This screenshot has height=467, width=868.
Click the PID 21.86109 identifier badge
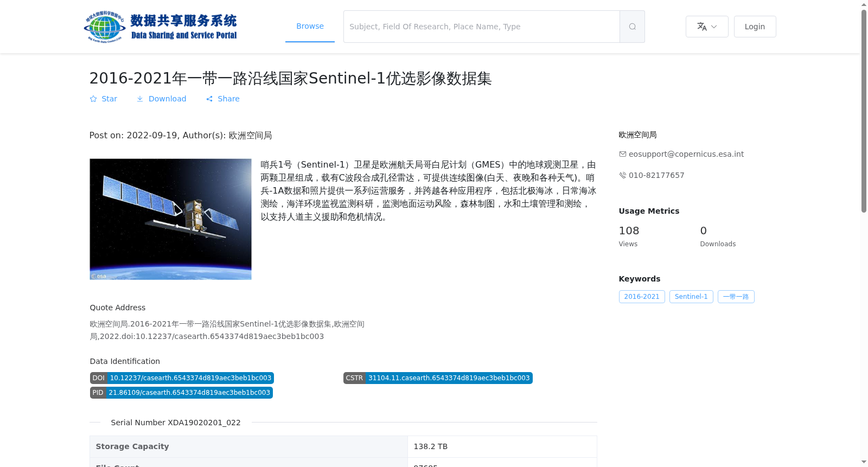click(181, 393)
